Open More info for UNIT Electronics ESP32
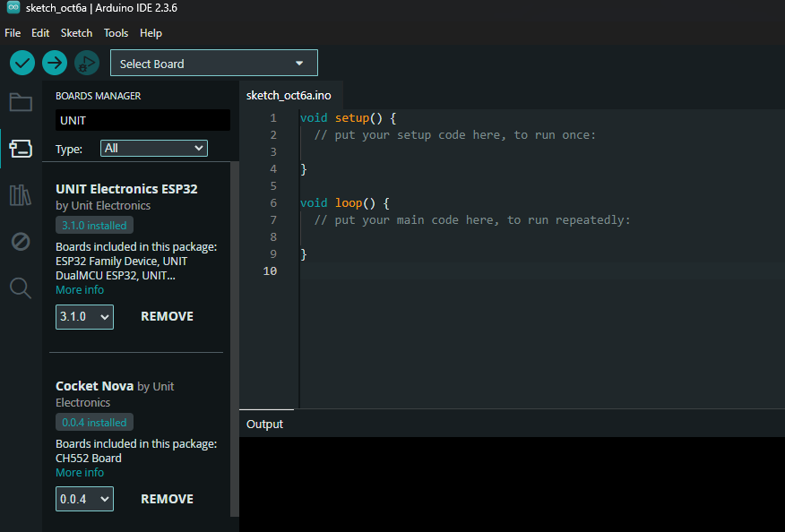The image size is (785, 532). [80, 290]
